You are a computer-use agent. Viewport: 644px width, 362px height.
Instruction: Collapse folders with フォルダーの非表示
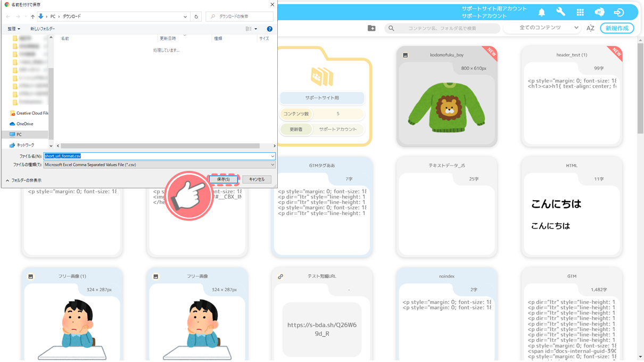23,180
